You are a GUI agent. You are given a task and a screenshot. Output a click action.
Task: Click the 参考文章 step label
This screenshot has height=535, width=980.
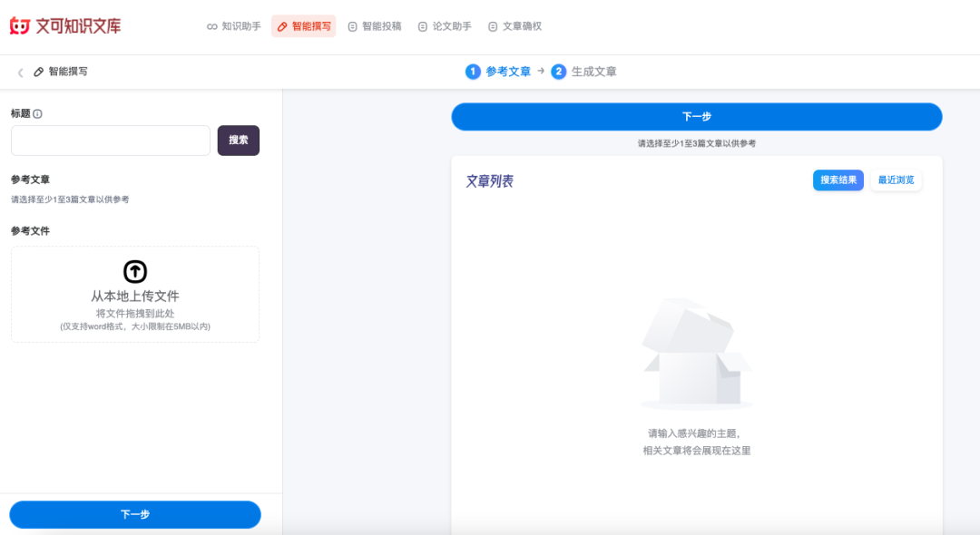pyautogui.click(x=508, y=72)
